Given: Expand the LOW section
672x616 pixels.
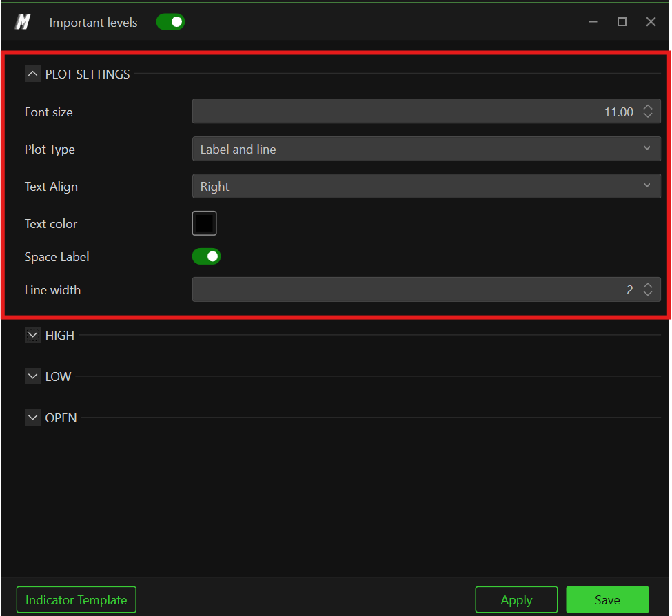Looking at the screenshot, I should click(32, 376).
